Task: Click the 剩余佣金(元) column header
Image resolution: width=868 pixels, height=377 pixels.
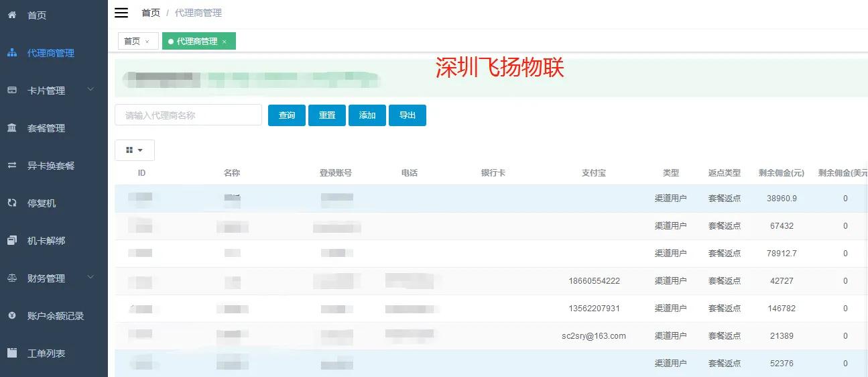Action: (782, 173)
